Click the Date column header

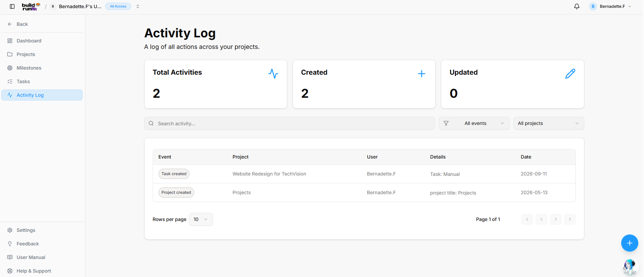(x=526, y=157)
